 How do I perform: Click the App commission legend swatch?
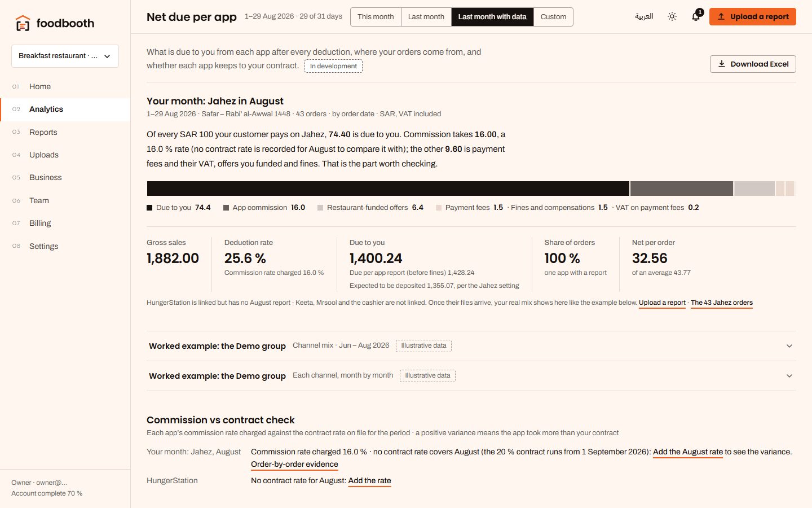(x=226, y=208)
